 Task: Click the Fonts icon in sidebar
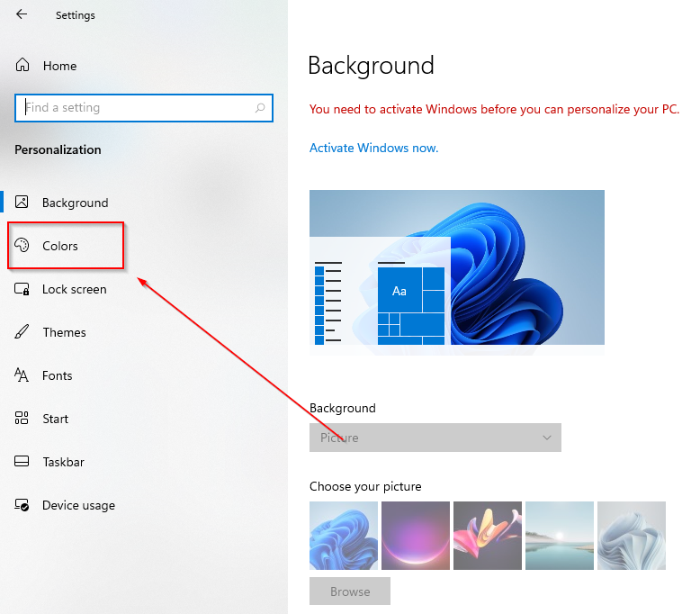(23, 375)
